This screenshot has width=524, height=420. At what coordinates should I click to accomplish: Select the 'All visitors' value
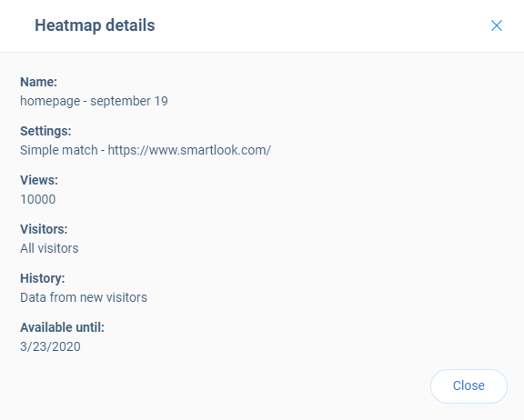point(49,248)
